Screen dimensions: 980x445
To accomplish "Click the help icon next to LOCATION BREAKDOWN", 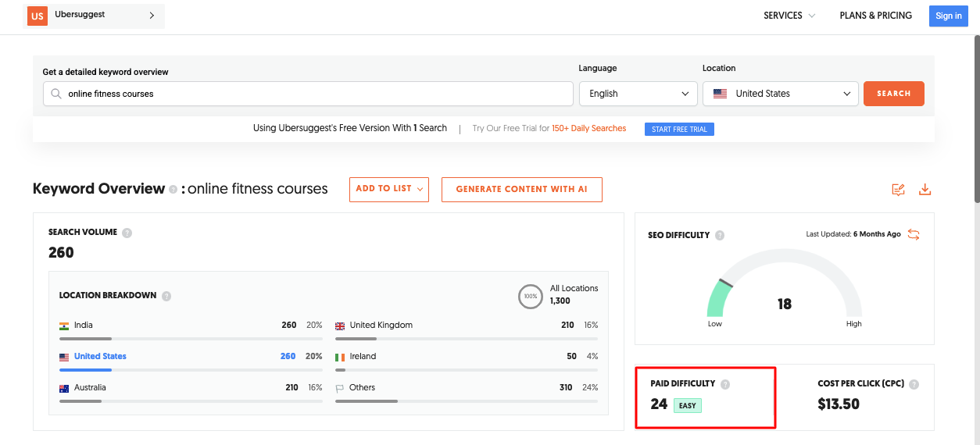I will tap(166, 296).
